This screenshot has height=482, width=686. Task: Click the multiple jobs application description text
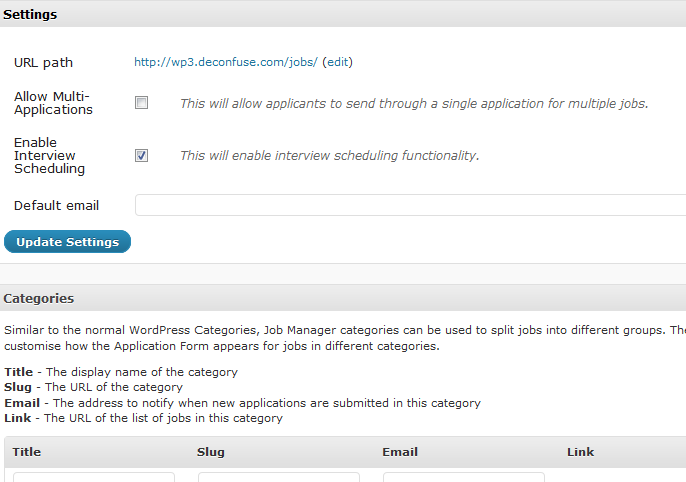coord(414,104)
